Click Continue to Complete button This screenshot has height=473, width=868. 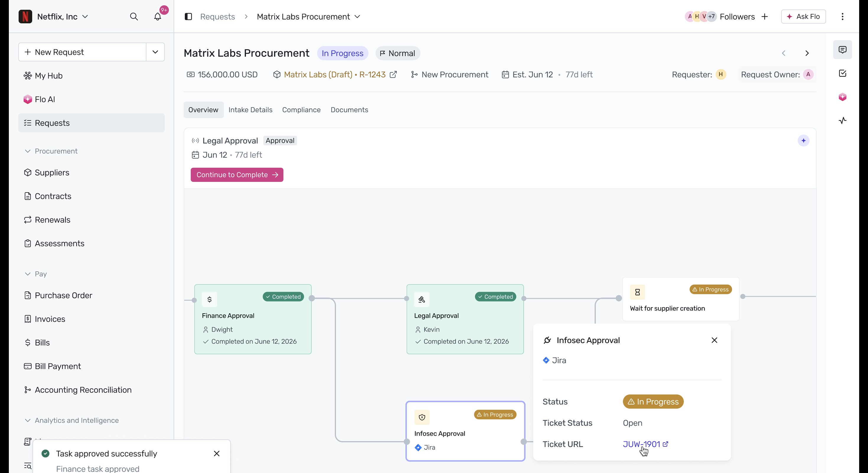237,175
